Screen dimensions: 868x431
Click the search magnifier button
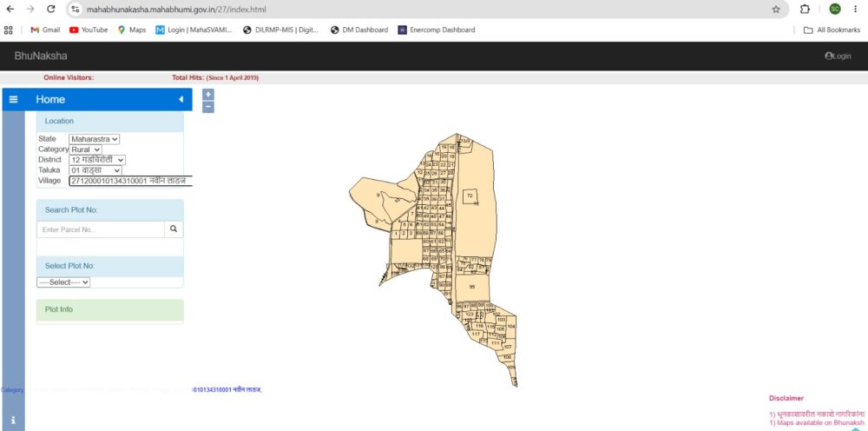pos(174,229)
